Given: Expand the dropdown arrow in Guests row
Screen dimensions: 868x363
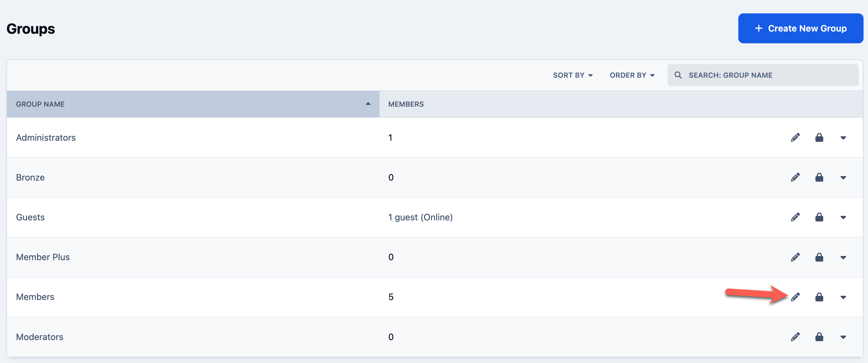Looking at the screenshot, I should pyautogui.click(x=843, y=217).
